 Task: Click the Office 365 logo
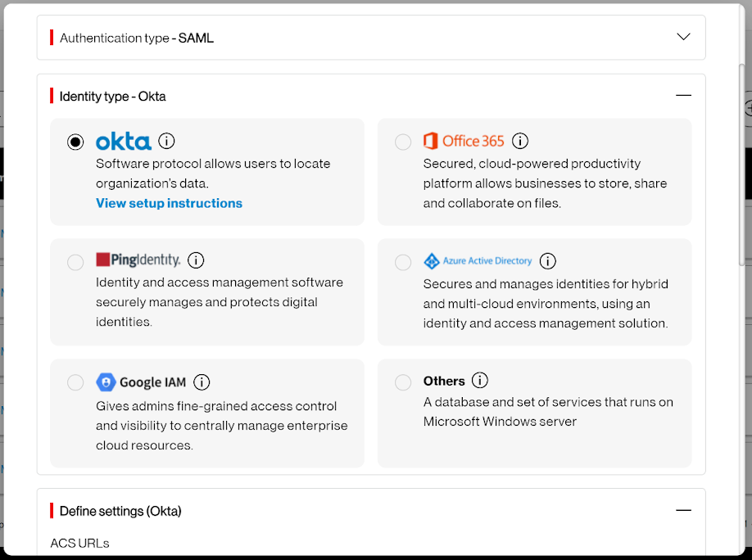pos(464,141)
